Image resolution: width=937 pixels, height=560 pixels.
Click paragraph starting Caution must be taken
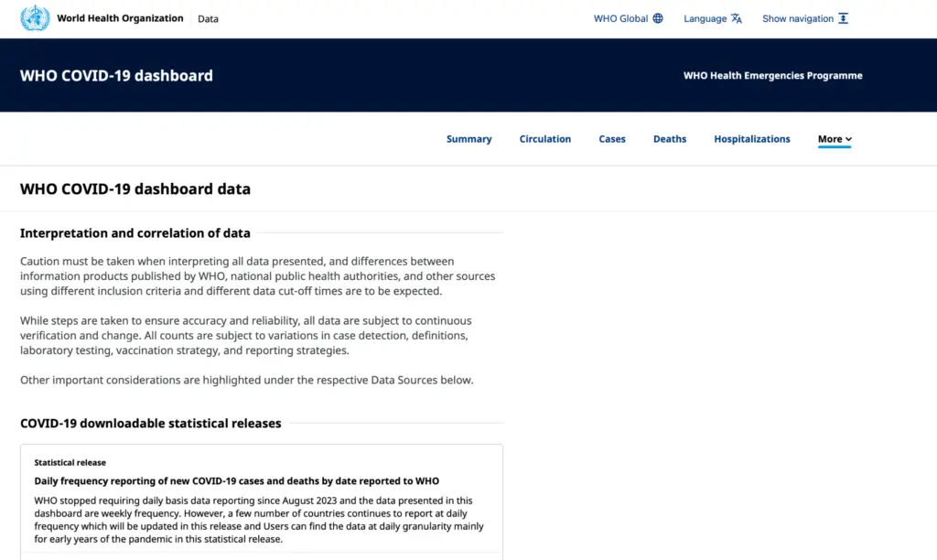click(x=257, y=276)
